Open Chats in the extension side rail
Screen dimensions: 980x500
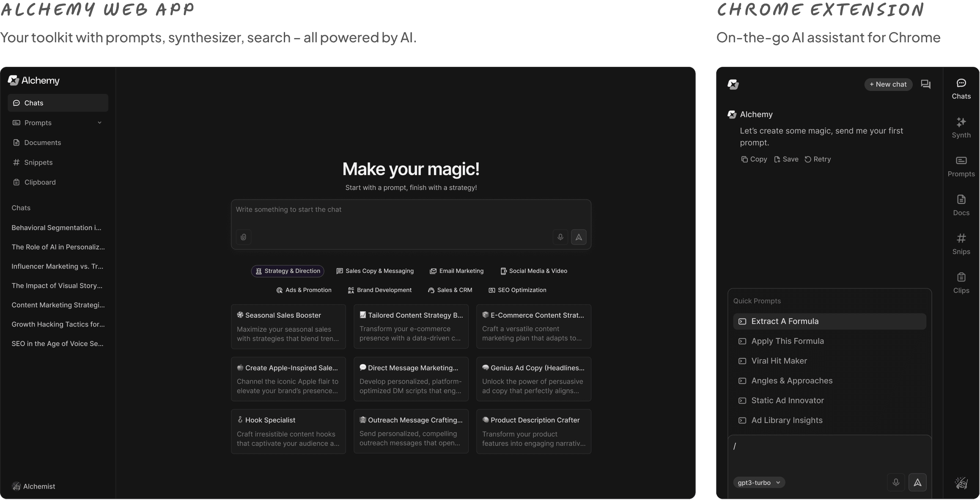pyautogui.click(x=961, y=89)
